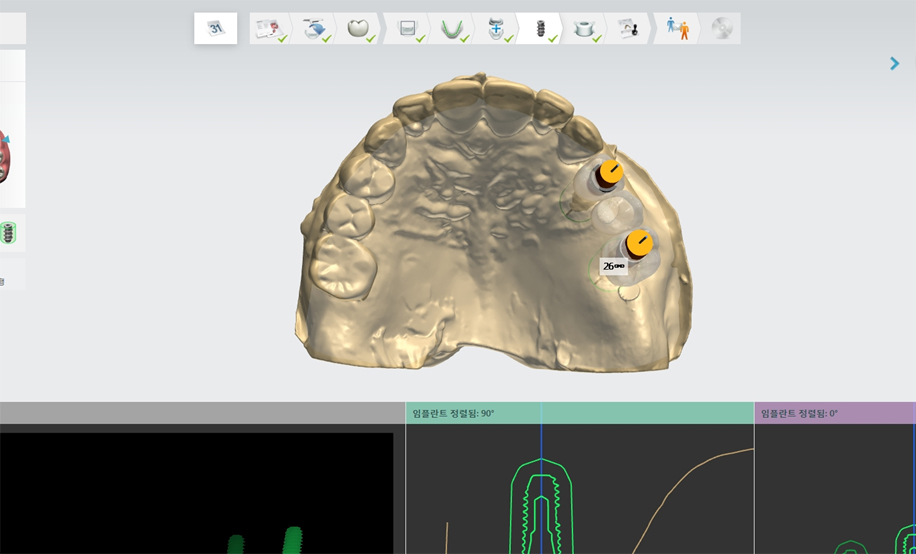This screenshot has width=916, height=554.
Task: Select the upper orange implant handle
Action: 610,172
